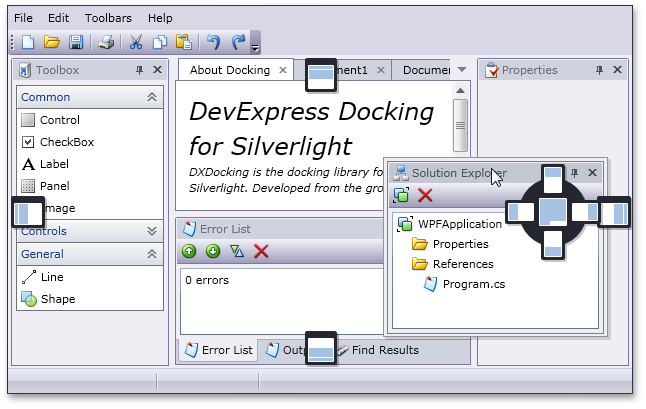
Task: Collapse the Common group in Toolbox
Action: (152, 97)
